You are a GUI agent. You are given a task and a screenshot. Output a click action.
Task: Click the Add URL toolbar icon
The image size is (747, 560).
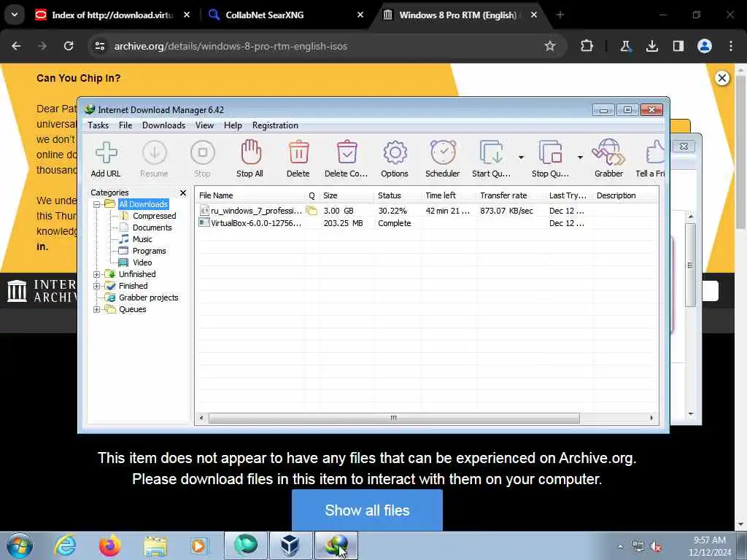tap(106, 159)
